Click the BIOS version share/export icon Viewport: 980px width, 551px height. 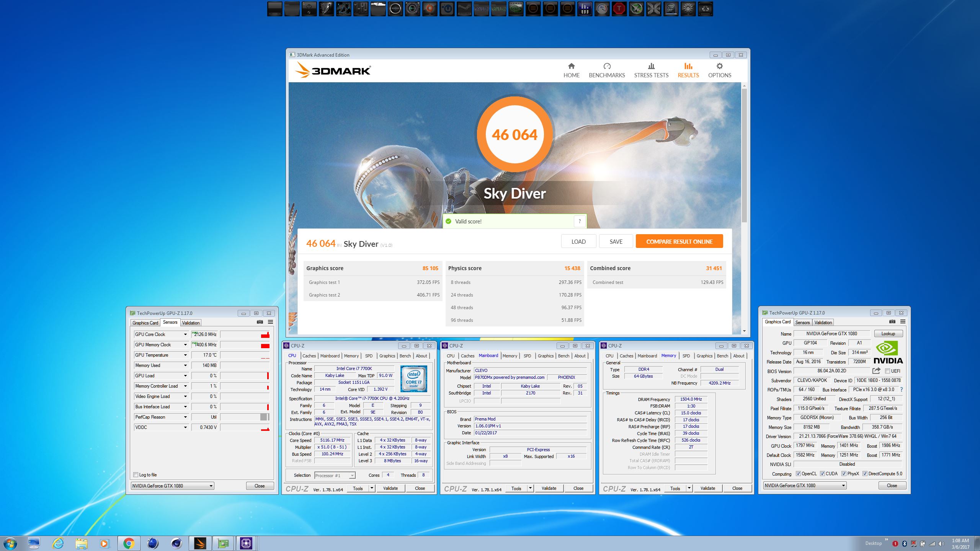876,371
